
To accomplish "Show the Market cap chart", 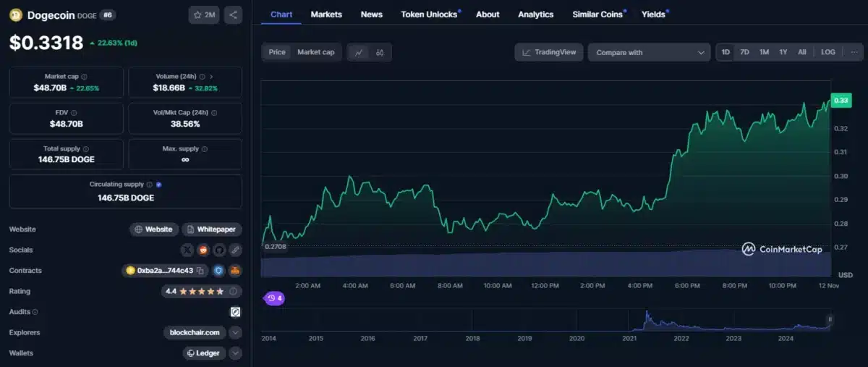I will tap(316, 52).
